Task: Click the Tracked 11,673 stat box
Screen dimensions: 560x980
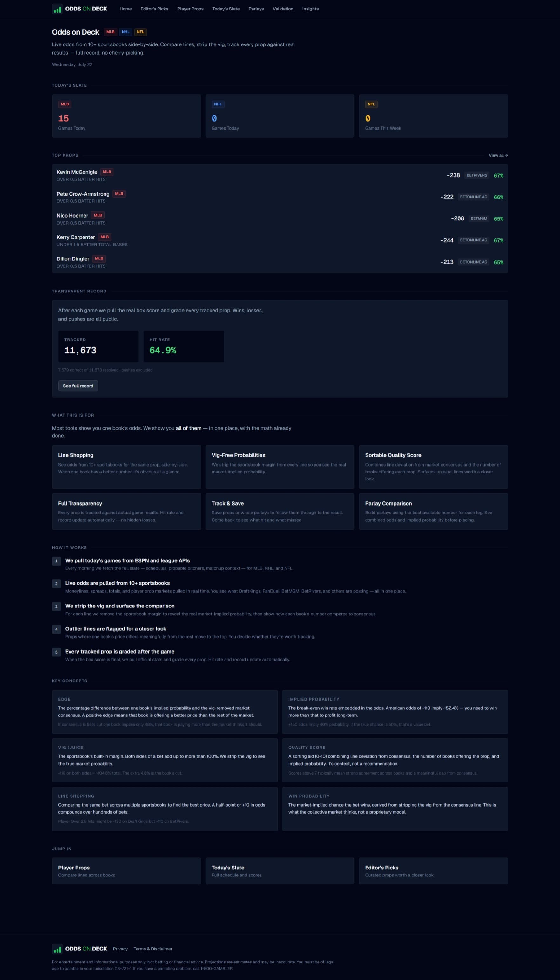Action: (98, 346)
